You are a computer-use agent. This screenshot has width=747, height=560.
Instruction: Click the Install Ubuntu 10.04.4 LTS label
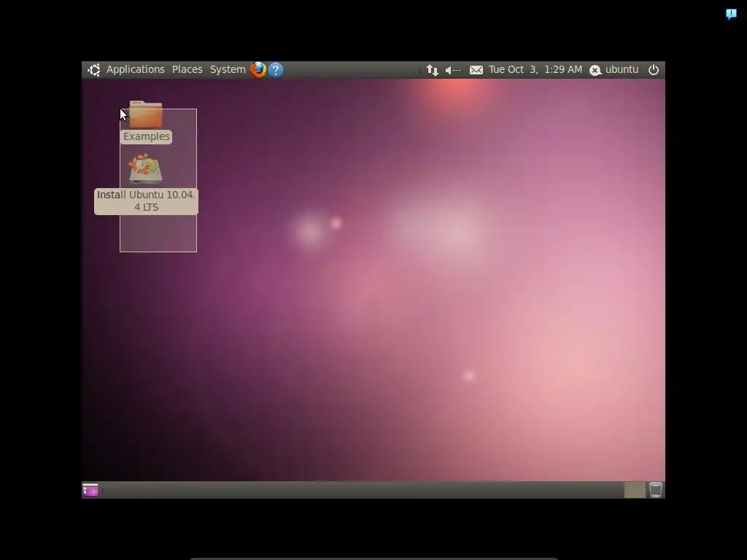pyautogui.click(x=146, y=201)
